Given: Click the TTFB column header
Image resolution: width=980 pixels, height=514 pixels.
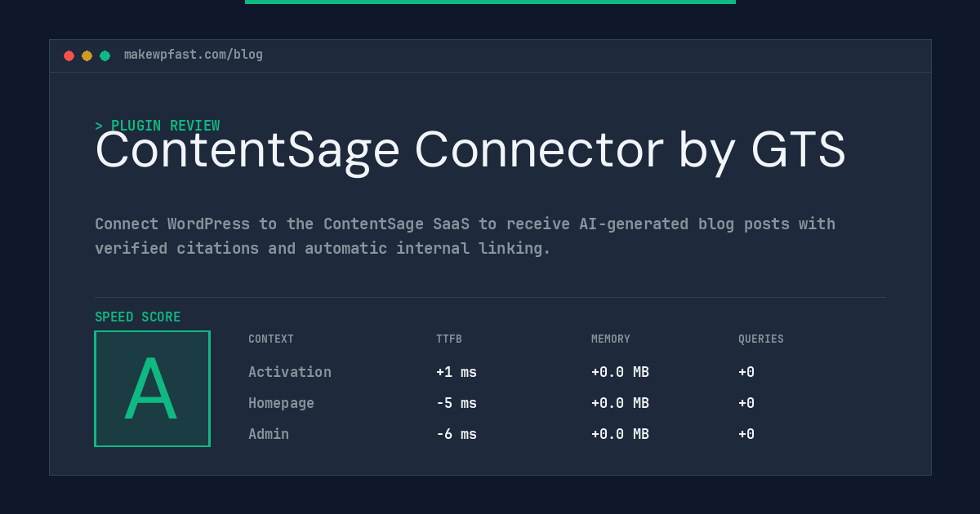Looking at the screenshot, I should coord(449,339).
